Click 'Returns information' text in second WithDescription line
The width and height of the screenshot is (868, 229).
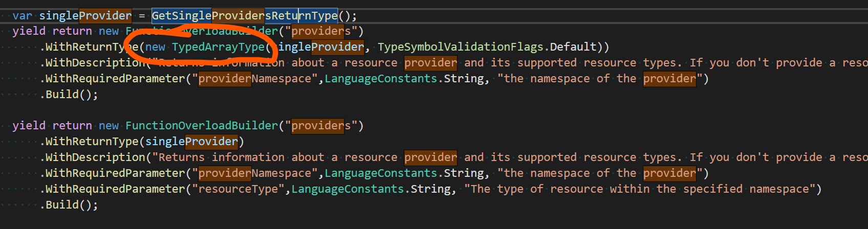coord(222,157)
